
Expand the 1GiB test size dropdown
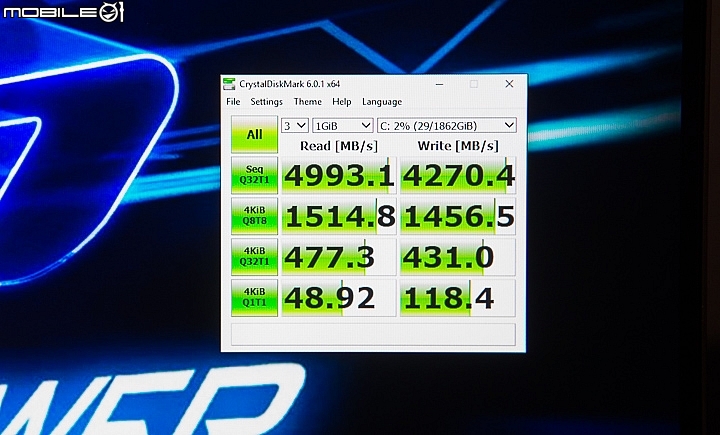pos(343,125)
